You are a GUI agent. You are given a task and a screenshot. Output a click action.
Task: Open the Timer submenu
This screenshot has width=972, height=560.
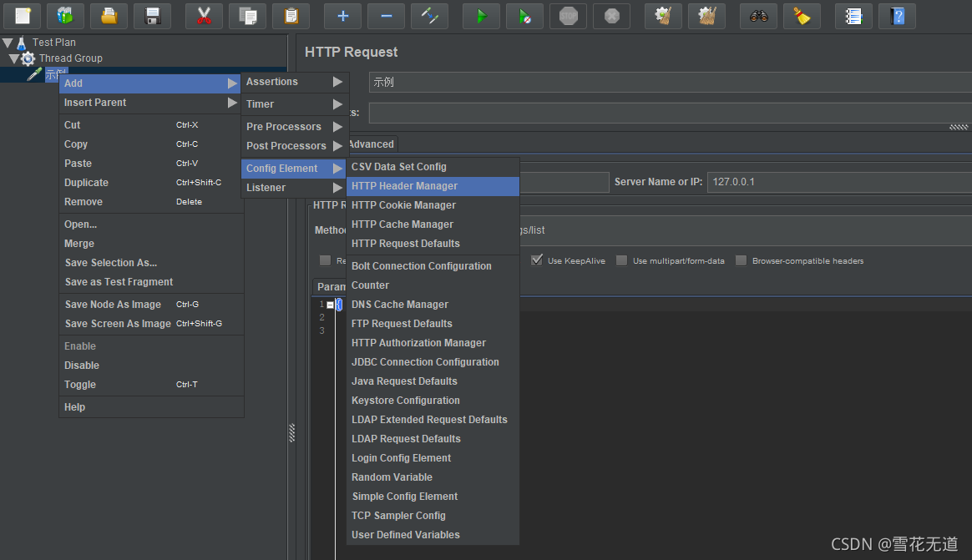[x=294, y=104]
